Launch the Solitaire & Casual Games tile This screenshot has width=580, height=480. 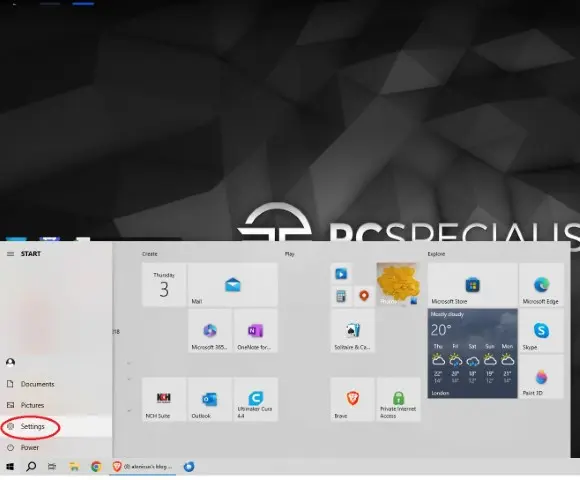(x=352, y=331)
